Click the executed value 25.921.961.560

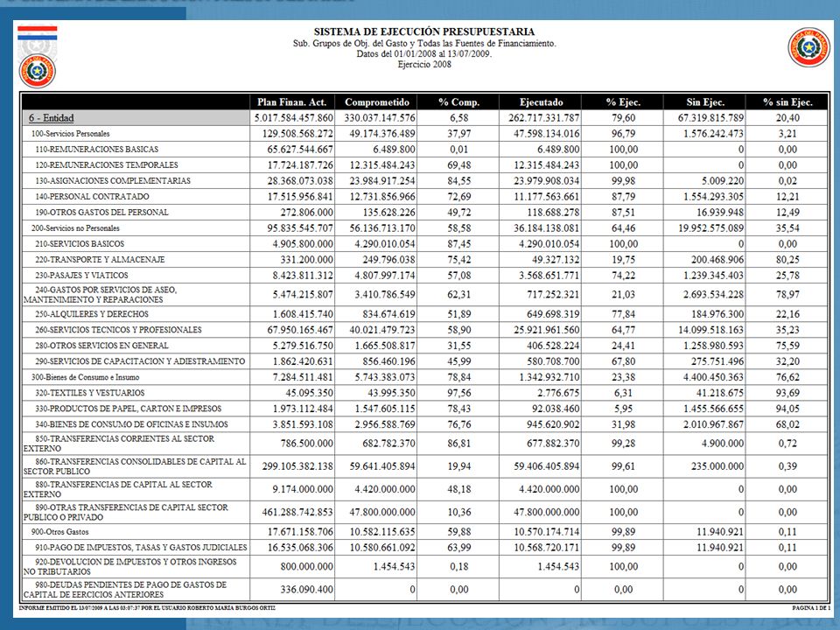pyautogui.click(x=546, y=330)
